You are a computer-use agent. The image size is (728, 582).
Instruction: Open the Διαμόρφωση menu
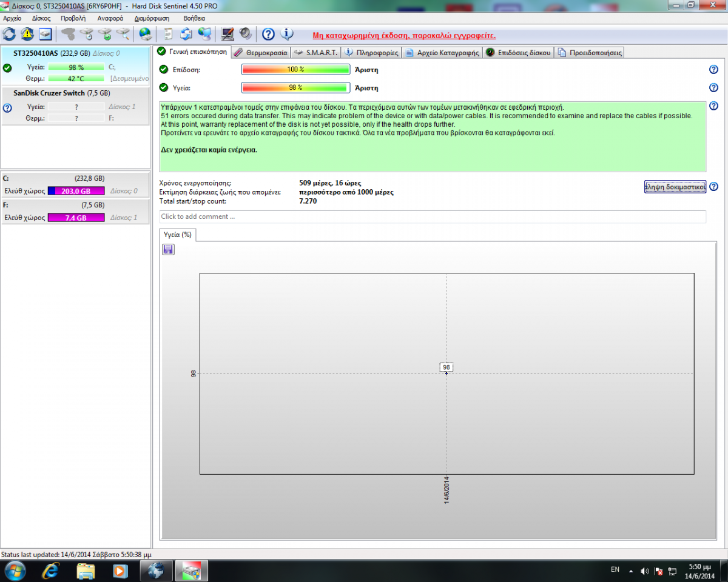click(x=152, y=18)
